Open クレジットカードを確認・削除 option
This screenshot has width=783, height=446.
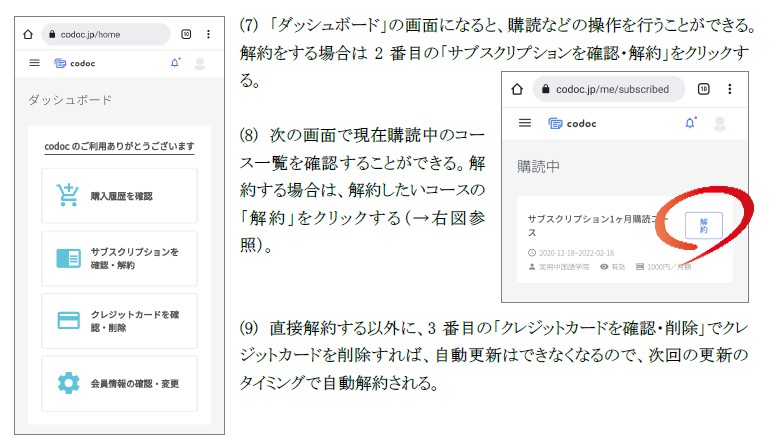120,321
